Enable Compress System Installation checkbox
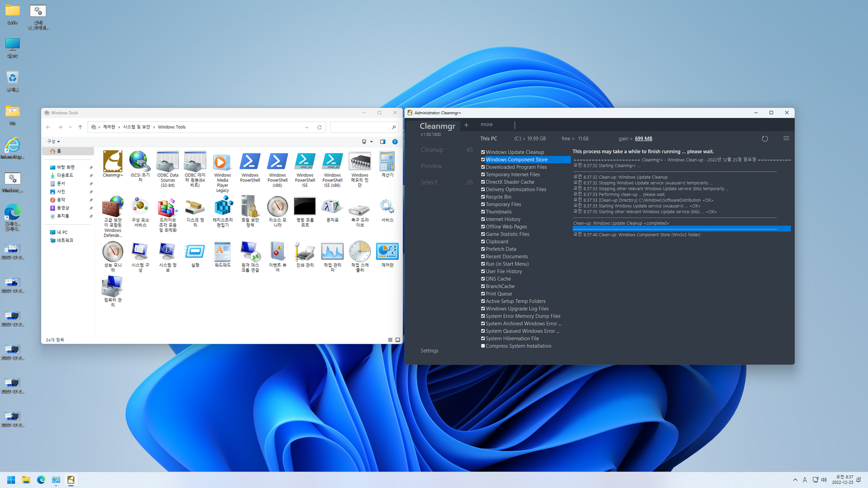The width and height of the screenshot is (868, 488). [x=483, y=346]
